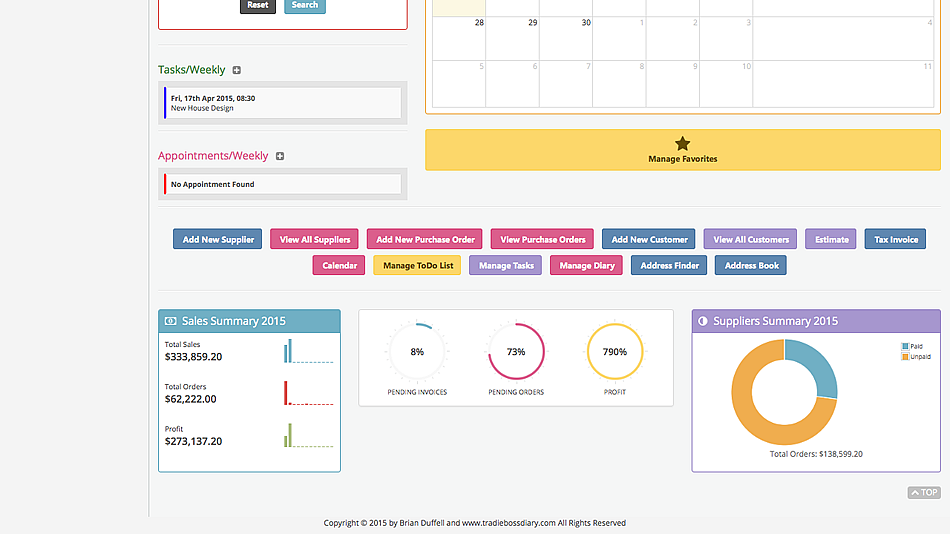This screenshot has height=534, width=950.
Task: Click Add New Purchase Order button
Action: (425, 239)
